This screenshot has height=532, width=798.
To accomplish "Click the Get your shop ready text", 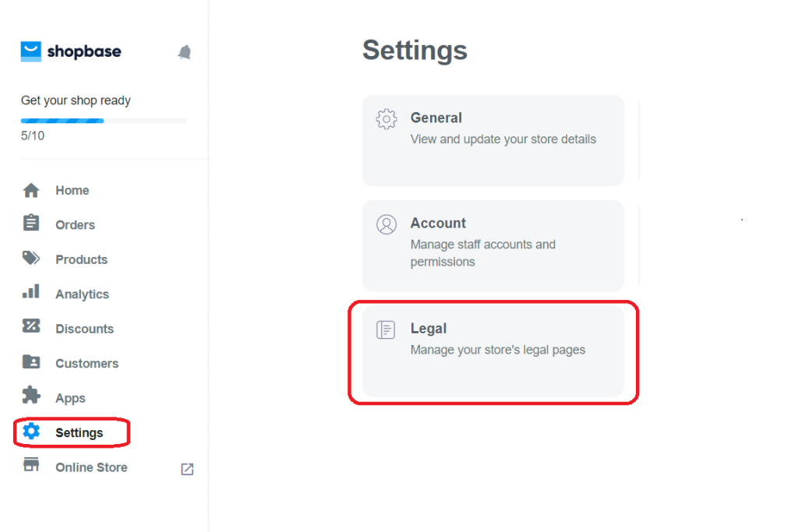I will pyautogui.click(x=76, y=100).
